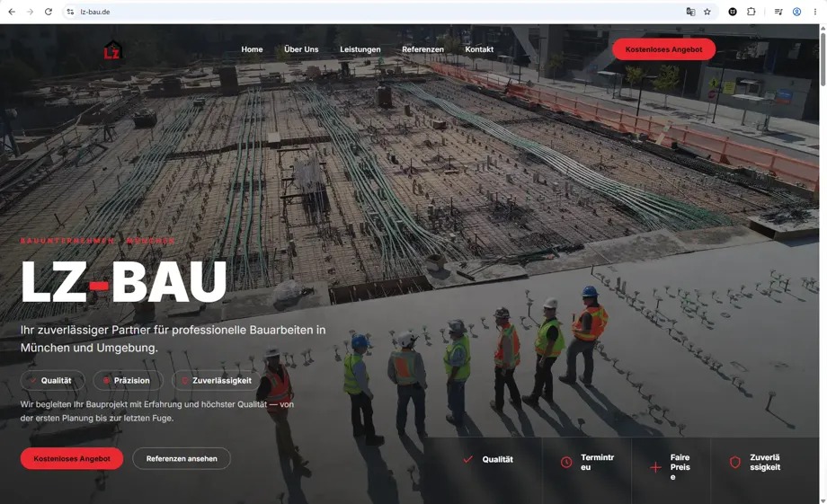The width and height of the screenshot is (827, 504).
Task: Click the page vertical scrollbar thumb
Action: 823,58
